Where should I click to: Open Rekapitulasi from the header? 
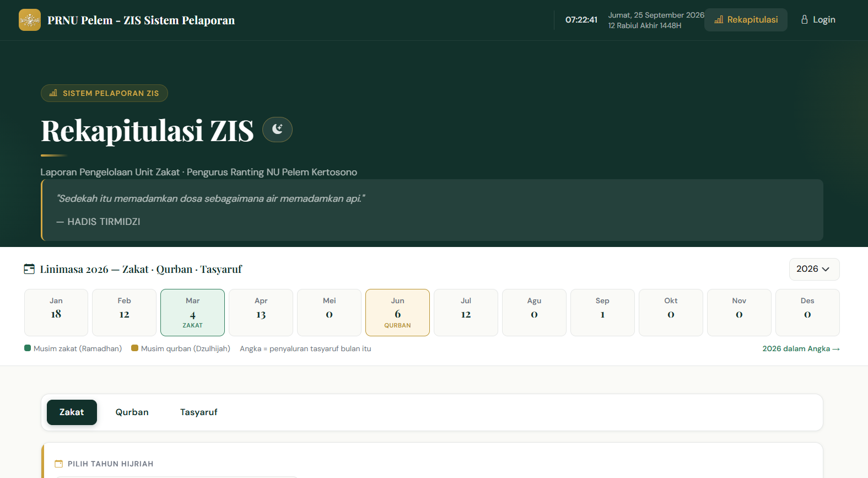click(x=746, y=20)
